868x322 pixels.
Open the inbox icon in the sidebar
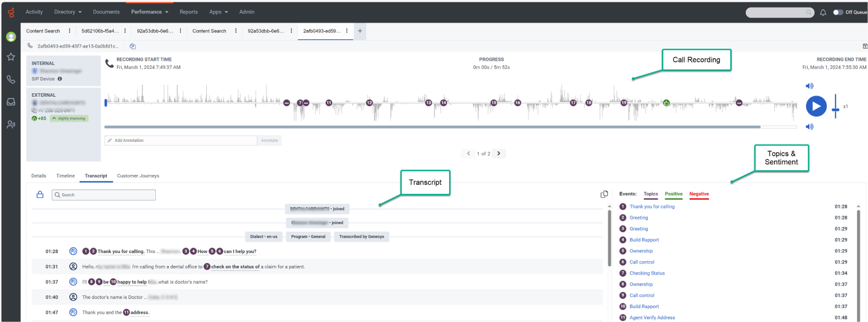(x=10, y=102)
